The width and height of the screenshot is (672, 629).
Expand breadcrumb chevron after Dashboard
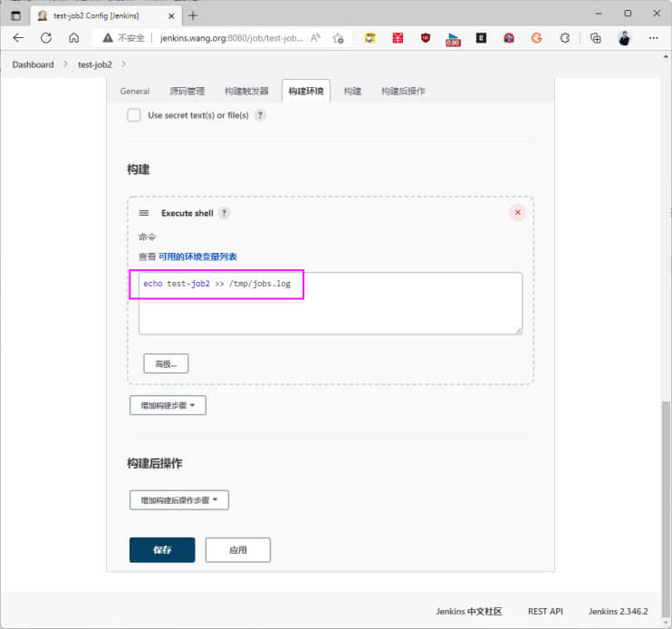pyautogui.click(x=65, y=64)
